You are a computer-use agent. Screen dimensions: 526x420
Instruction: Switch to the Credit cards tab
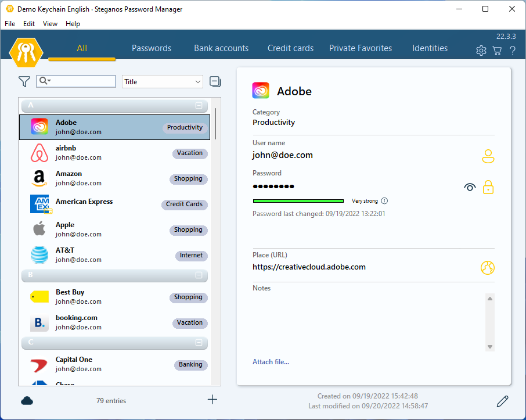pyautogui.click(x=290, y=48)
